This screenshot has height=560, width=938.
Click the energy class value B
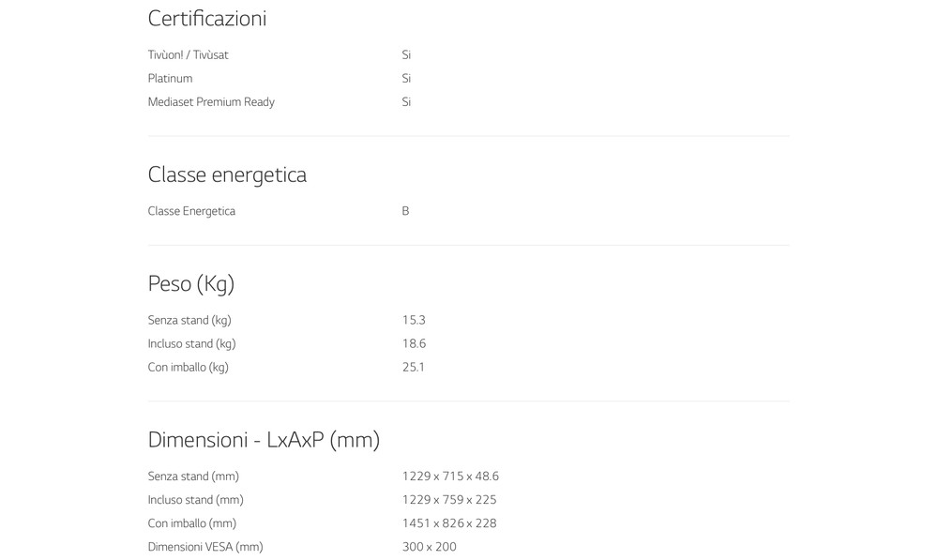tap(405, 211)
